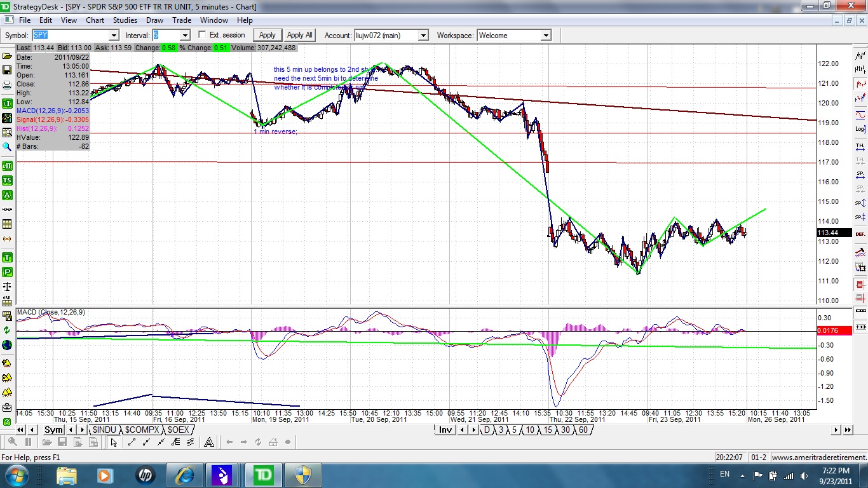Open the Help menu

click(x=245, y=20)
